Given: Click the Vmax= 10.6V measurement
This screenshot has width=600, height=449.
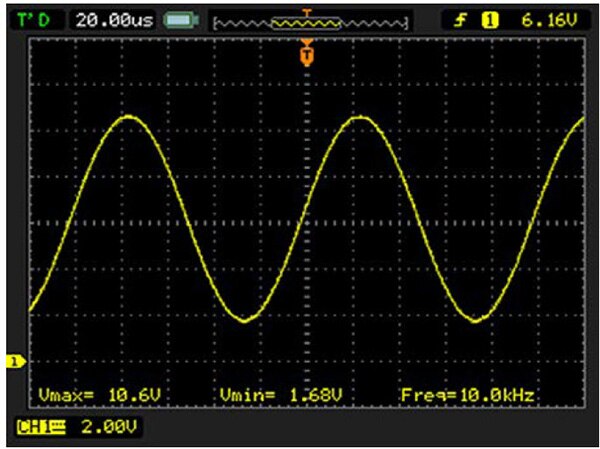Looking at the screenshot, I should (x=98, y=396).
